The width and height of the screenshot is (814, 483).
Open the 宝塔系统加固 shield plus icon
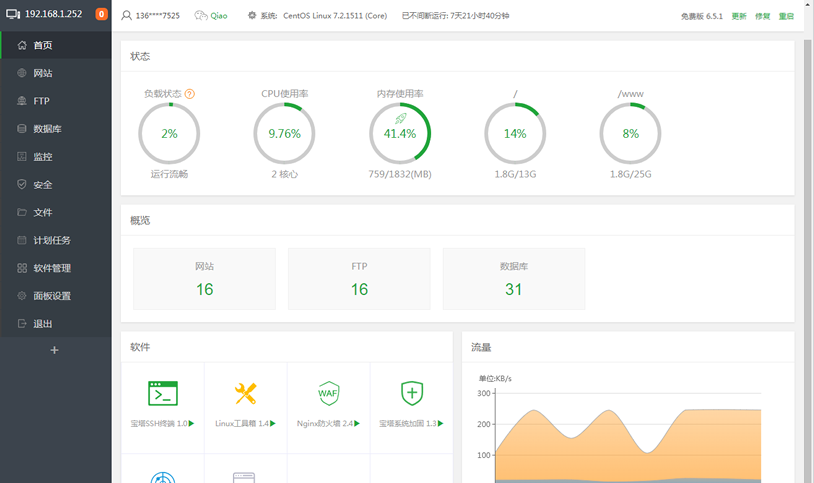411,393
